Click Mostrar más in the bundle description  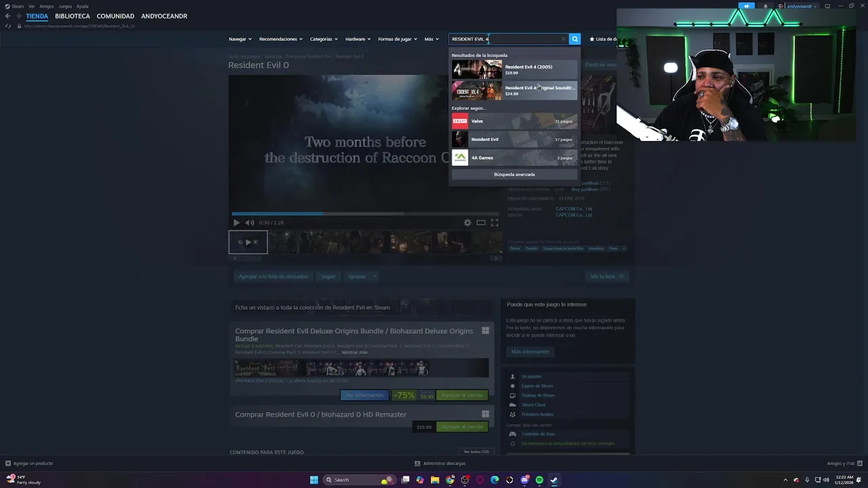355,352
